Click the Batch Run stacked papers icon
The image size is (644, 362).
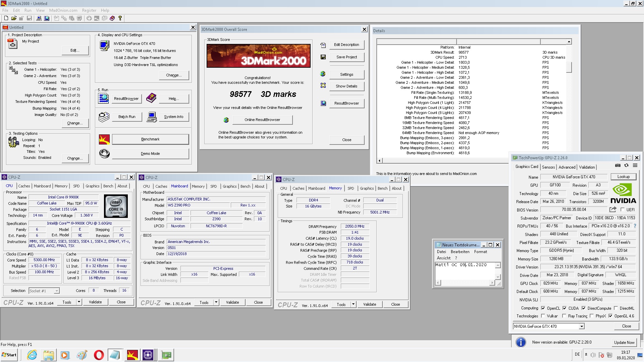(x=104, y=117)
